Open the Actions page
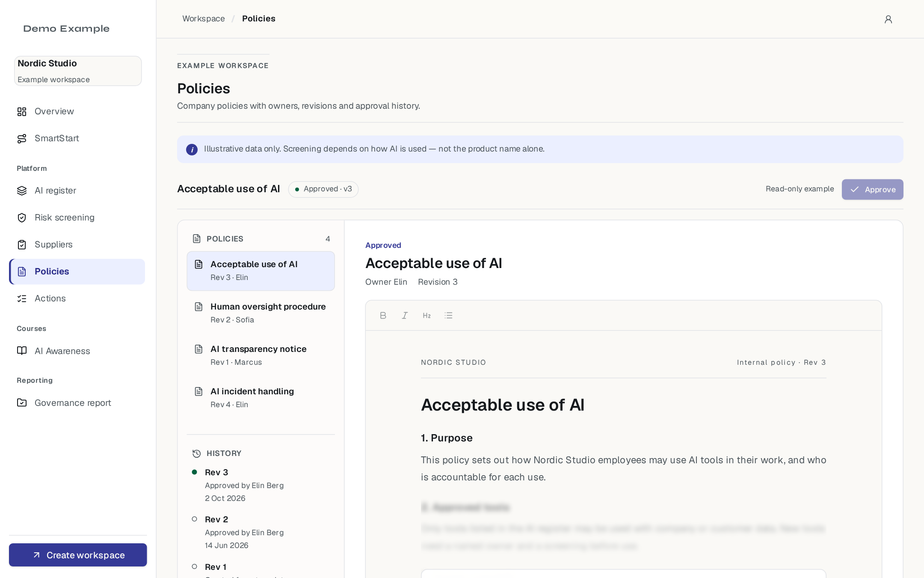This screenshot has height=578, width=924. pos(77,298)
